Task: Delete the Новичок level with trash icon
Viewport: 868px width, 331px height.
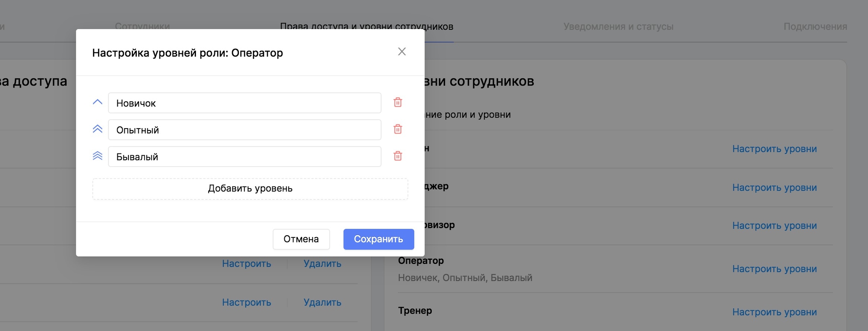Action: pyautogui.click(x=397, y=103)
